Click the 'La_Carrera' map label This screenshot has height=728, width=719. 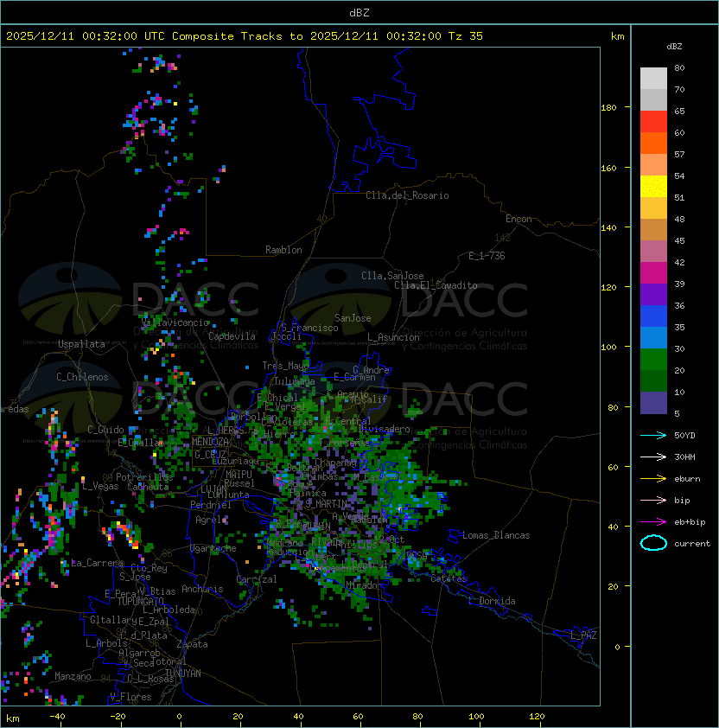pyautogui.click(x=97, y=563)
